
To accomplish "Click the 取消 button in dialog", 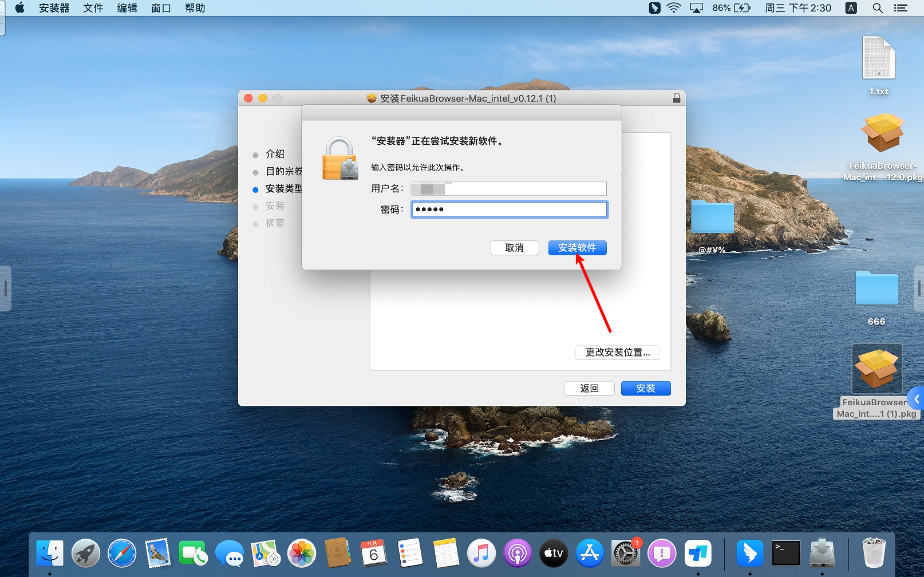I will pos(514,248).
